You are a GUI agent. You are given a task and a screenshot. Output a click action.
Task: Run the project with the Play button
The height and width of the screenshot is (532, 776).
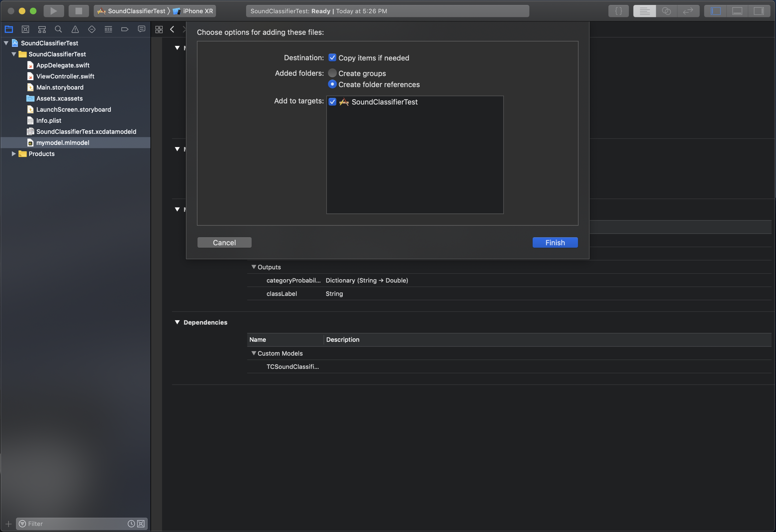tap(53, 11)
